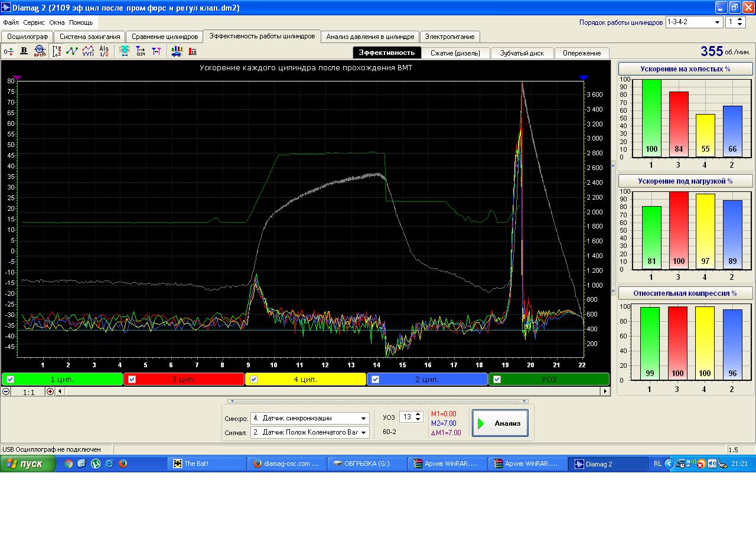This screenshot has width=756, height=558.
Task: Click the Относительная компрессия % header
Action: pos(685,293)
